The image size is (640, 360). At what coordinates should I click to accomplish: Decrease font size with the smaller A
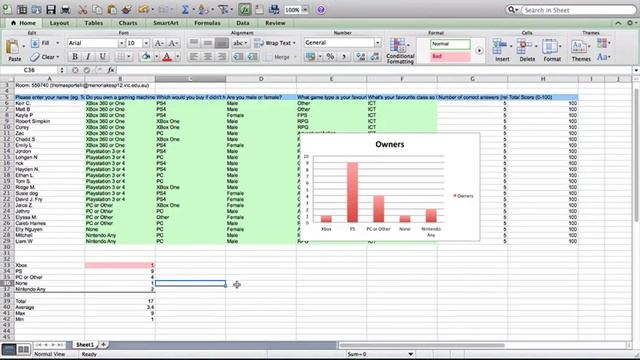173,43
